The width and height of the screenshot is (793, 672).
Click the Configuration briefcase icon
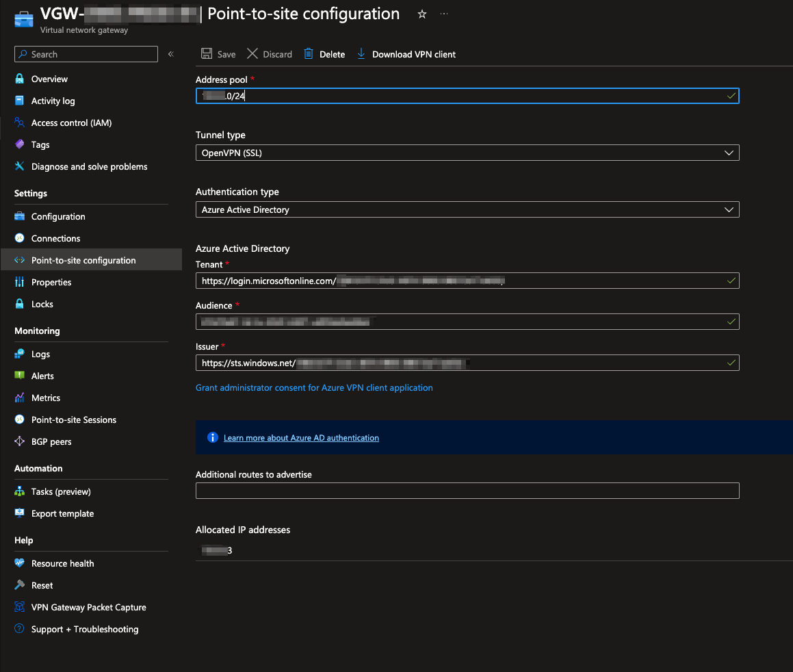(19, 216)
